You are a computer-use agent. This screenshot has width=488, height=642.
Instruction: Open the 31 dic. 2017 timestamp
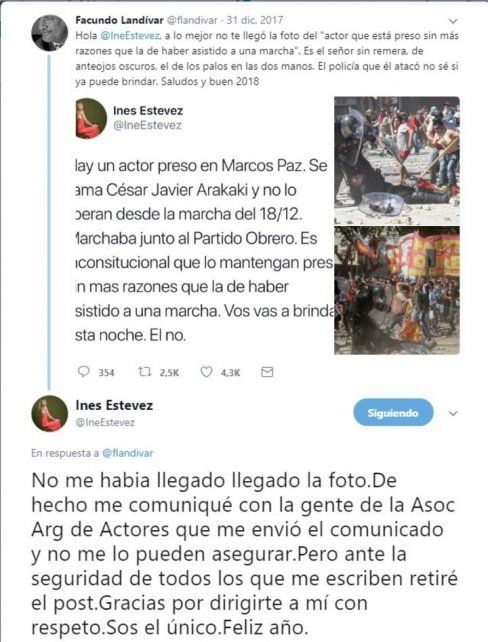pyautogui.click(x=255, y=20)
